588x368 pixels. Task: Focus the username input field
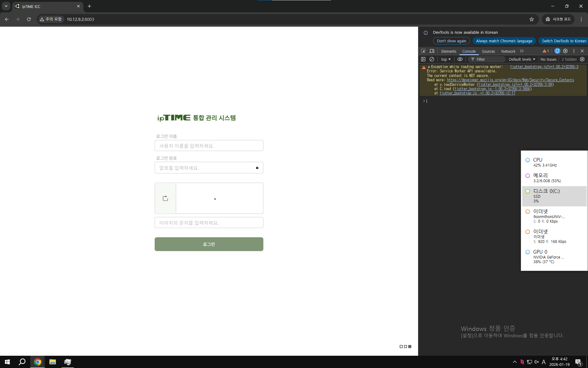209,146
